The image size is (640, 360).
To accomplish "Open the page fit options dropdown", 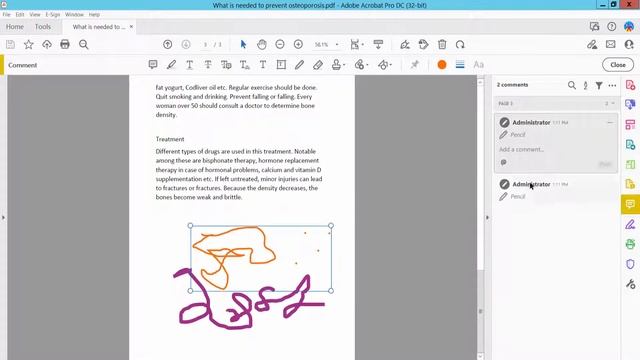I will point(357,44).
